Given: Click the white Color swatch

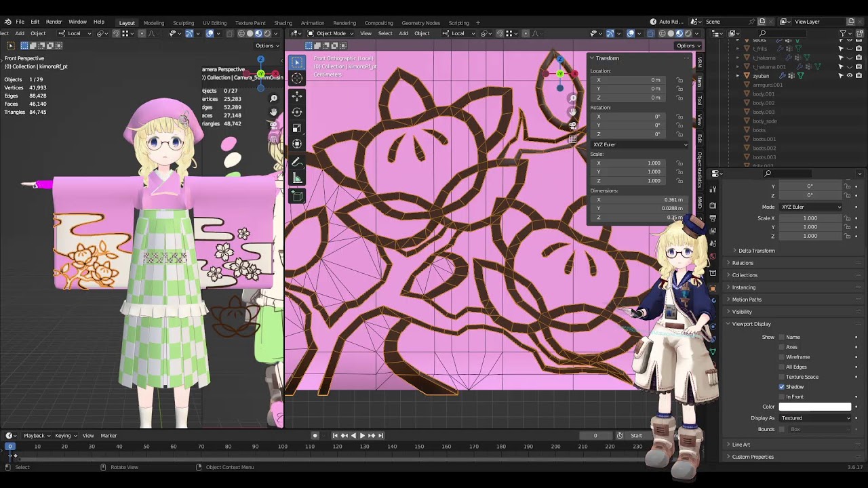Looking at the screenshot, I should pos(815,407).
